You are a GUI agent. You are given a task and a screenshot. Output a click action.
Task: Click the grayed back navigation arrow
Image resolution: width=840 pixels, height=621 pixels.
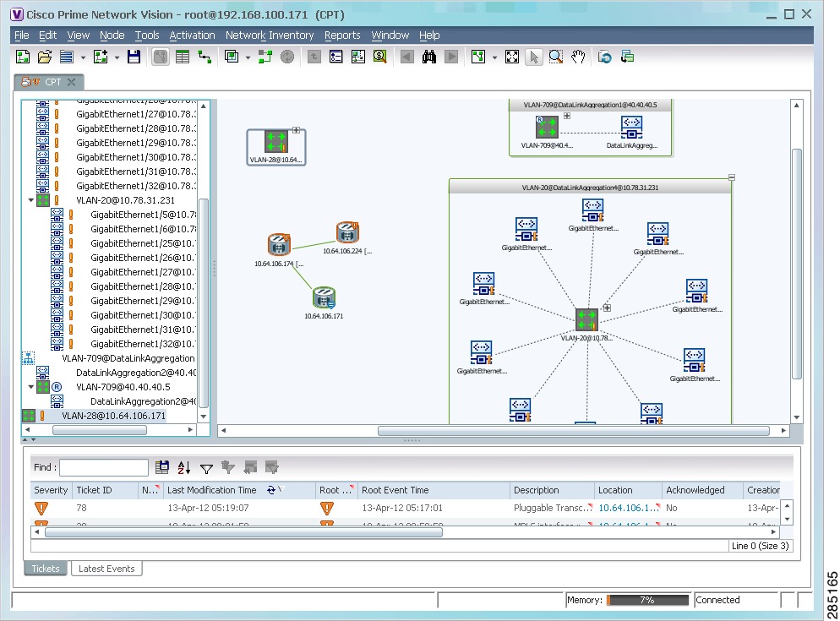point(407,57)
